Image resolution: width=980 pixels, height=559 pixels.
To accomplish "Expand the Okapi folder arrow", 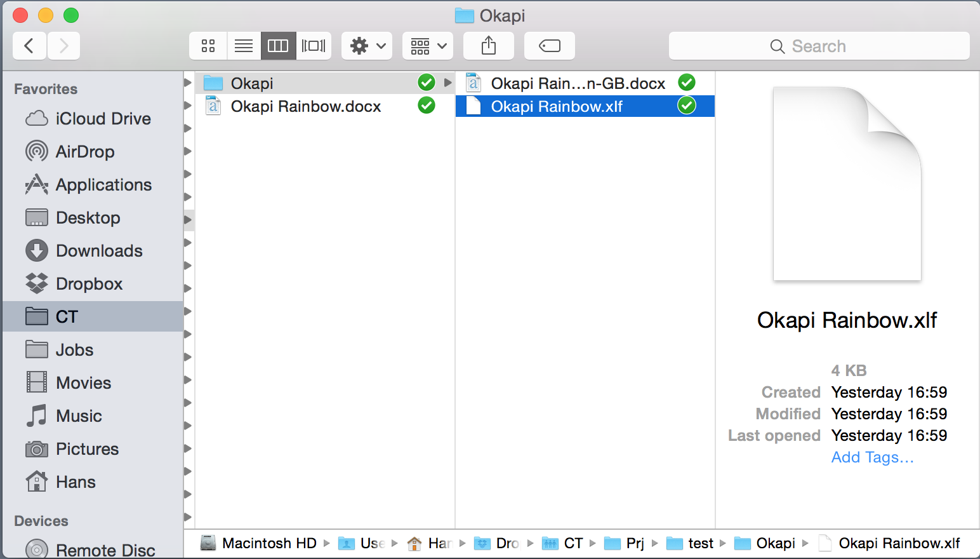I will (x=448, y=83).
